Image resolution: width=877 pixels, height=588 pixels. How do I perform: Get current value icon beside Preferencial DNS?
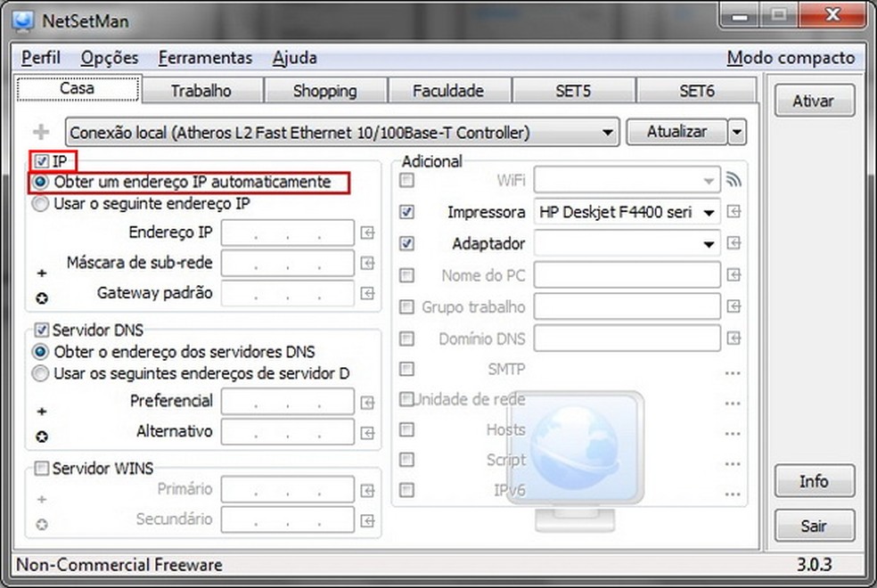point(367,403)
